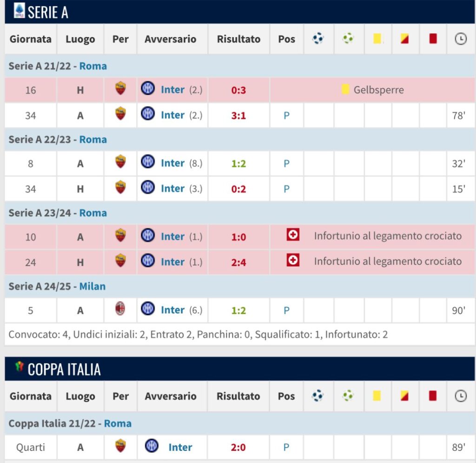Click assists icon in Serie A header

348,39
